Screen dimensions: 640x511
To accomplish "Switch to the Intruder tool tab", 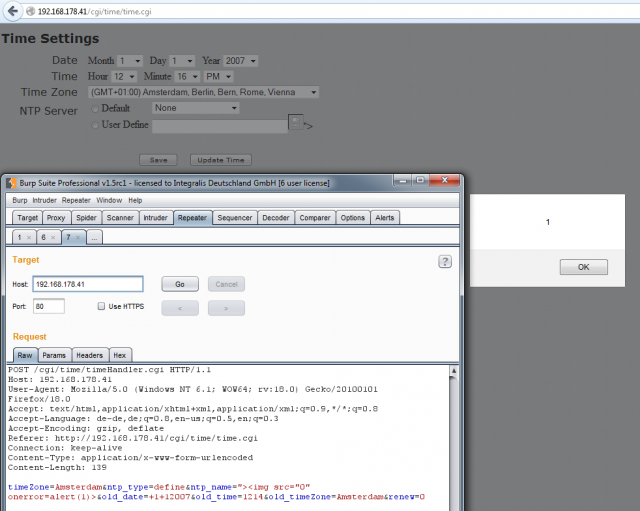I will tap(156, 218).
